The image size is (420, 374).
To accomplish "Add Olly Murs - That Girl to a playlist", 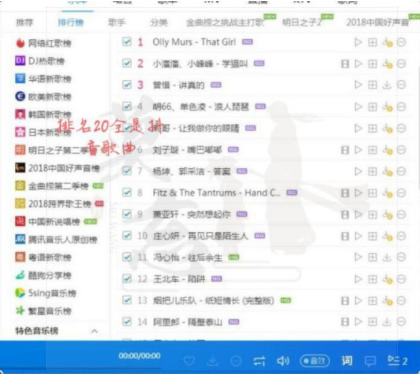I will 372,42.
